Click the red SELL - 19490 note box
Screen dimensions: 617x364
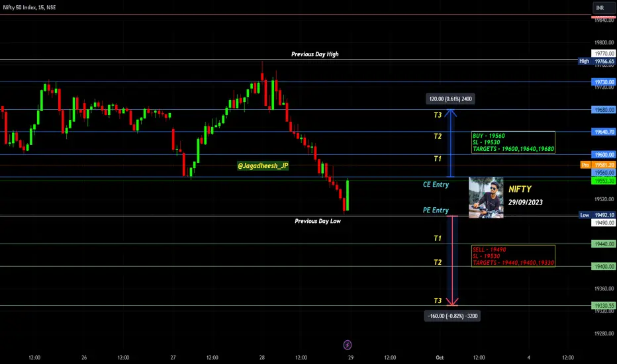513,256
